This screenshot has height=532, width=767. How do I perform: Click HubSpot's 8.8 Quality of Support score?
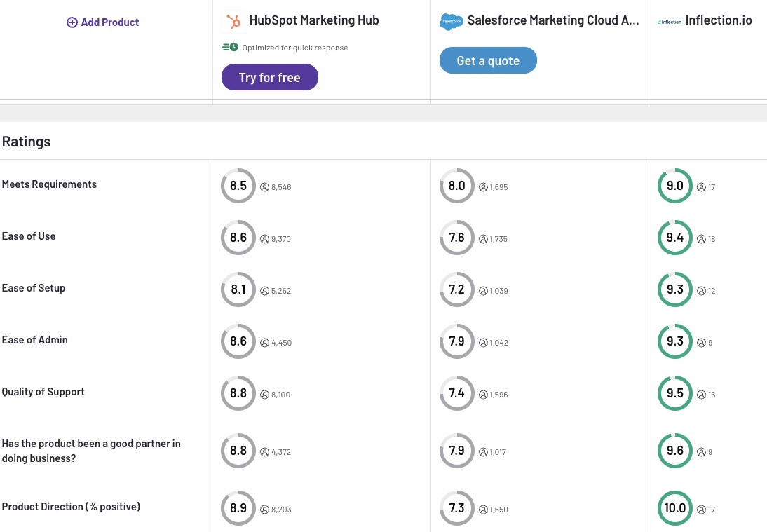click(238, 393)
